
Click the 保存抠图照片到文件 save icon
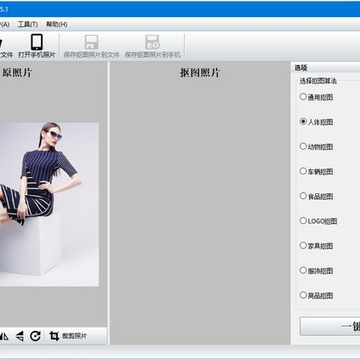[x=91, y=42]
